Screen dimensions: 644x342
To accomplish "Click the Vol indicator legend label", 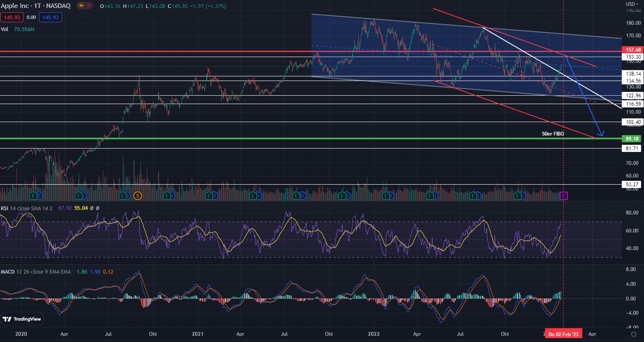I will (x=4, y=29).
